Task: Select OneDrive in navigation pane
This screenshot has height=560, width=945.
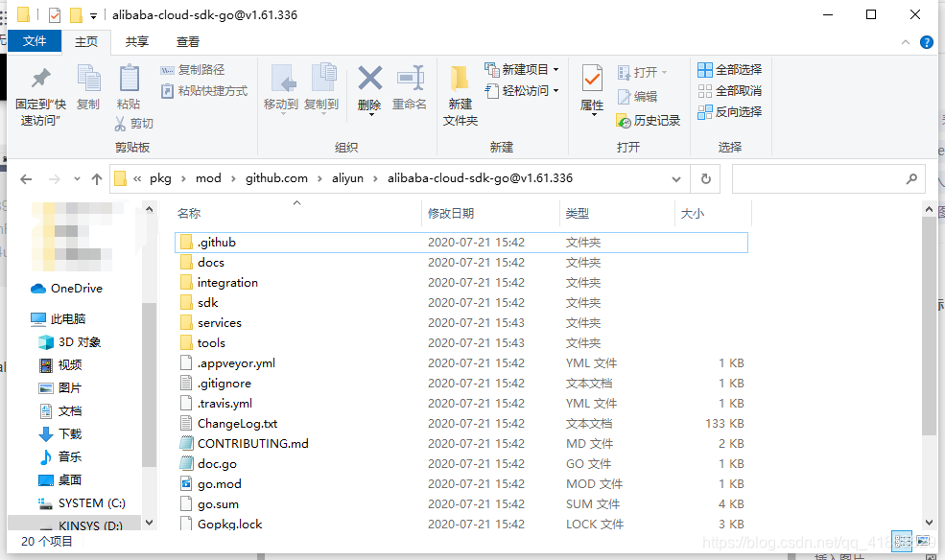Action: [x=66, y=289]
